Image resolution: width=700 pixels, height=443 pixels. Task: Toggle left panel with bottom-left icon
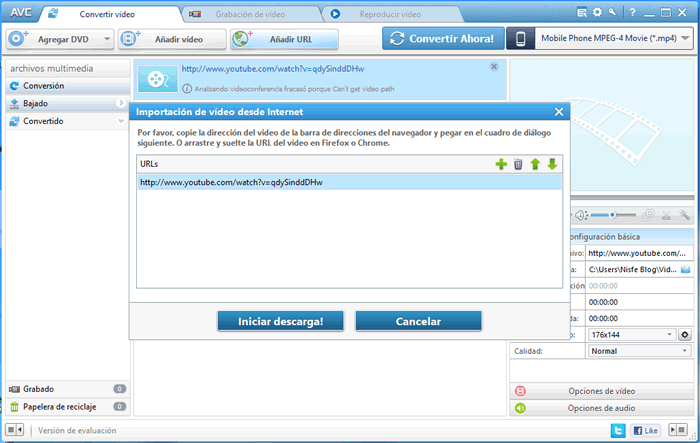(x=15, y=430)
